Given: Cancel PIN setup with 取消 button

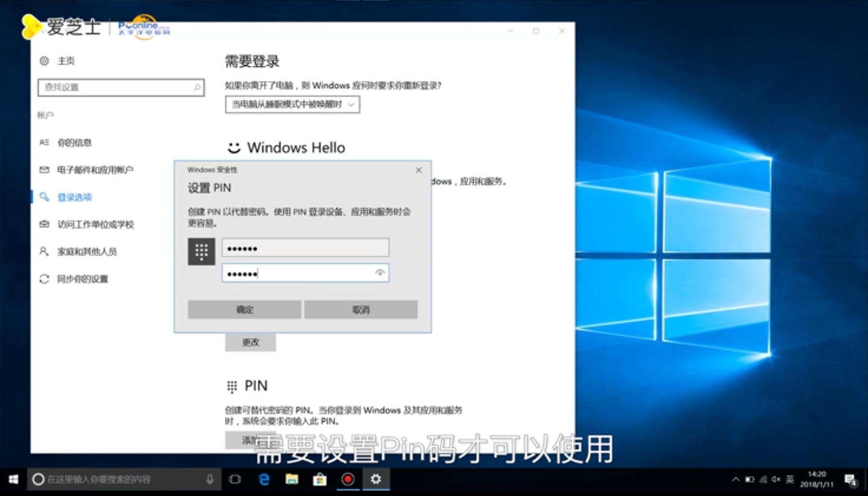Looking at the screenshot, I should (360, 310).
